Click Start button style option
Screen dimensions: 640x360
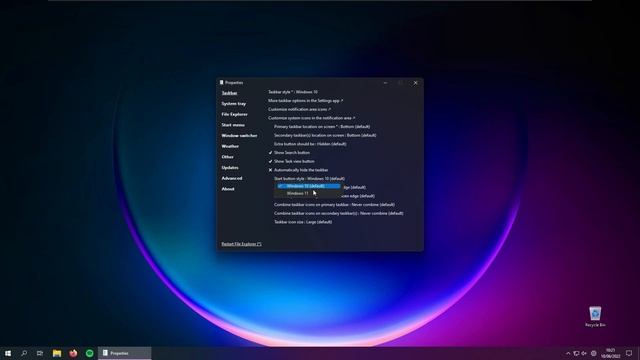[x=309, y=178]
